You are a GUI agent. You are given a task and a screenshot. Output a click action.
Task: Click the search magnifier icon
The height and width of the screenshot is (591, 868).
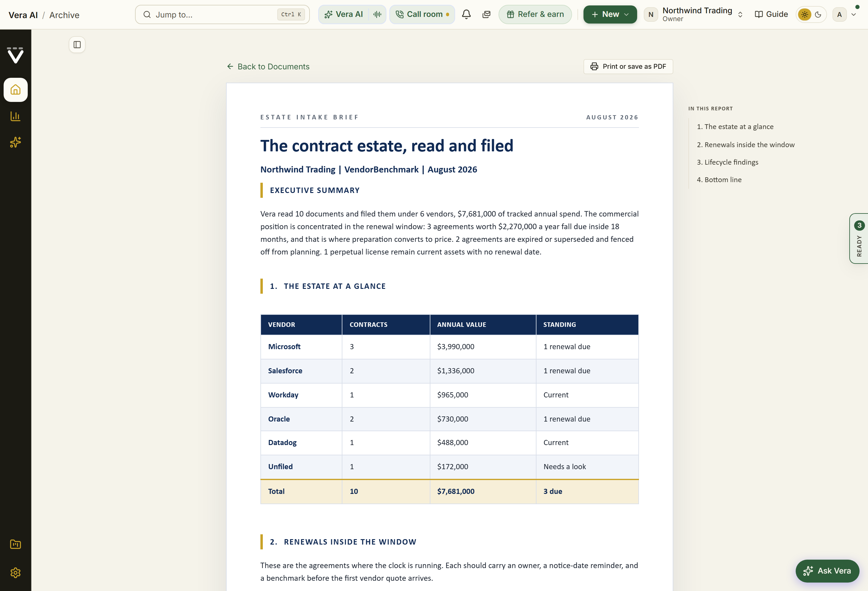click(x=147, y=14)
